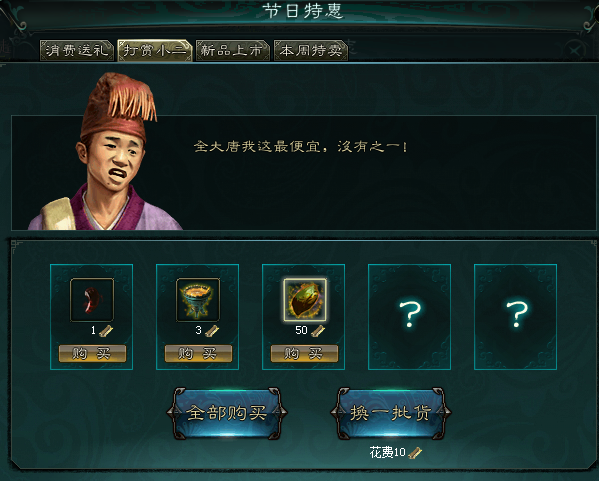
Task: Buy the feather item for 1
Action: [x=92, y=354]
